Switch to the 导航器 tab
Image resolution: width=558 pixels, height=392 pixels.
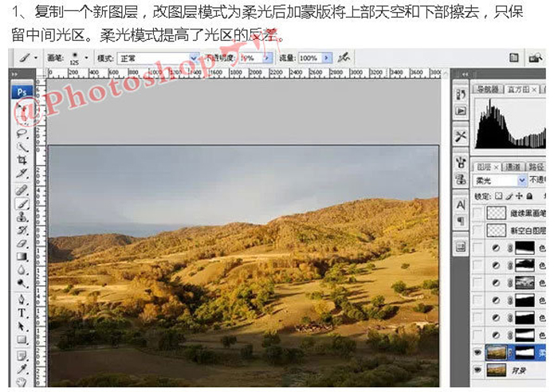(x=486, y=89)
